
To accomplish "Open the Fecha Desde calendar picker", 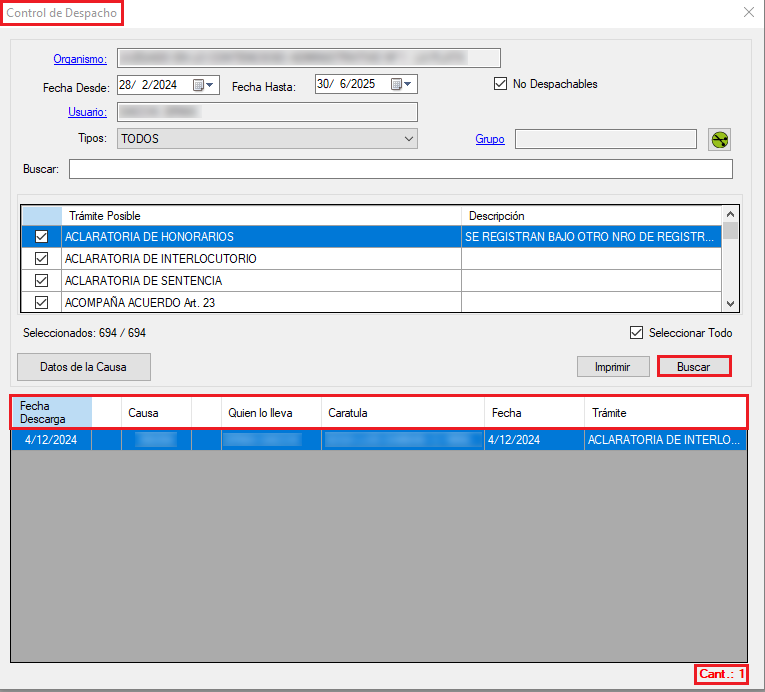I will click(x=203, y=85).
